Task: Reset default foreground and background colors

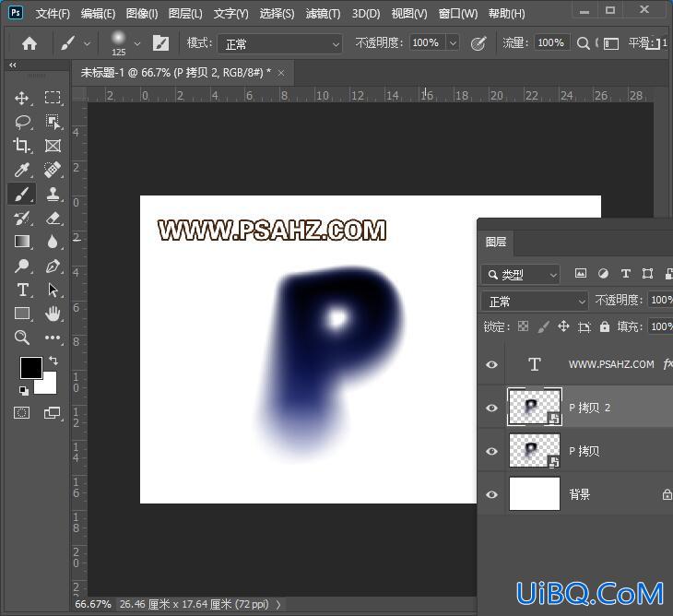Action: pyautogui.click(x=24, y=391)
